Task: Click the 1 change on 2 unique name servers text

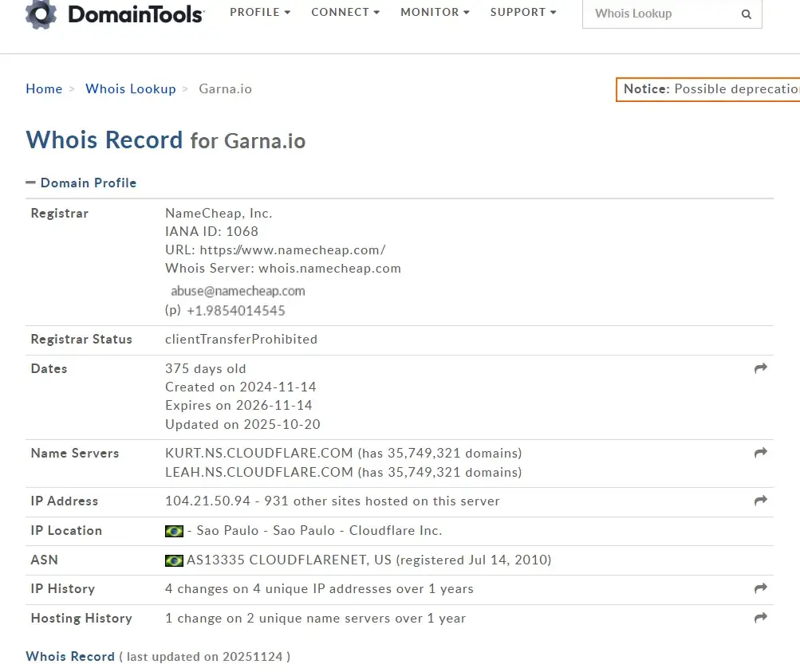Action: (315, 619)
